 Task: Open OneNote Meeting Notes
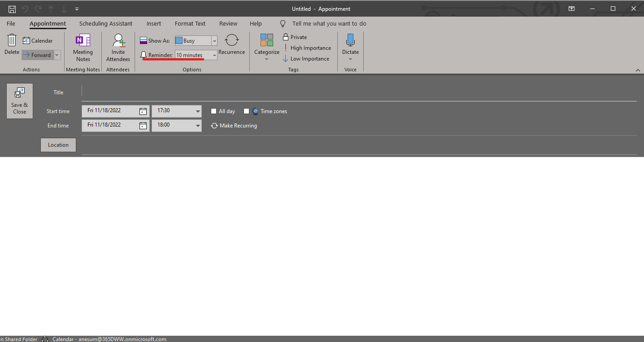(x=83, y=48)
